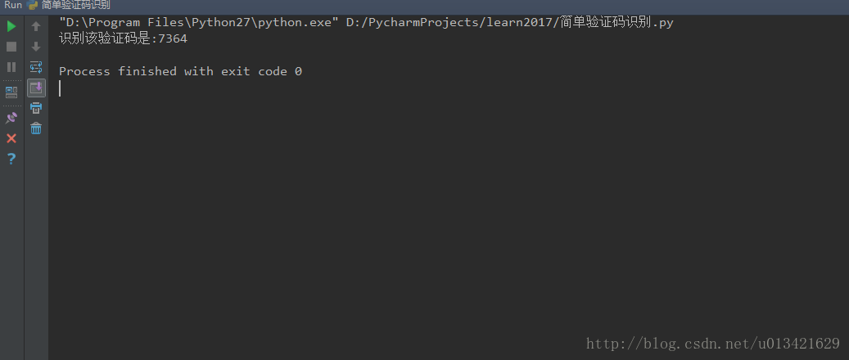Click the blog.csdn.net watermark URL

point(713,343)
